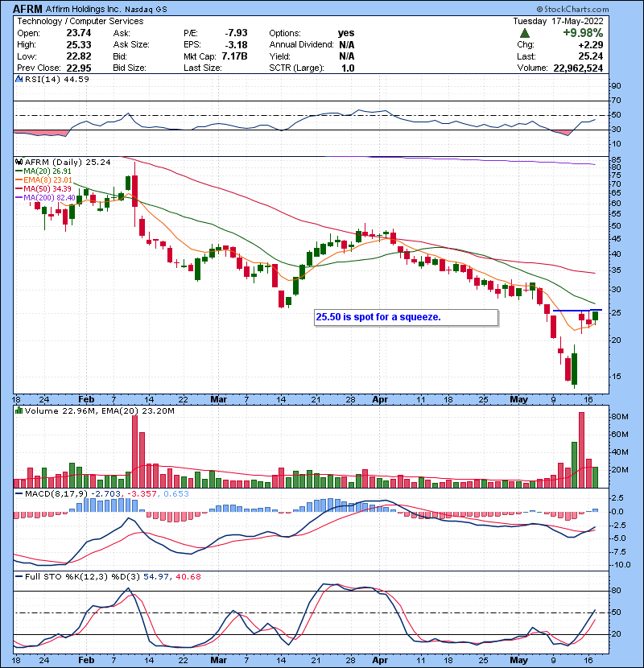This screenshot has width=644, height=668.
Task: Click the Apr label on the price chart axis
Action: pos(380,400)
